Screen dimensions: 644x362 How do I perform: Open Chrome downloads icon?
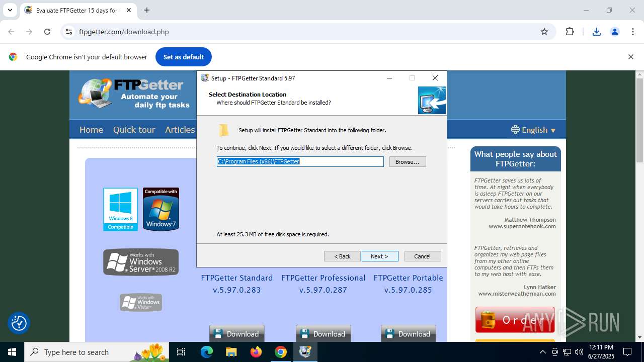[x=597, y=32]
